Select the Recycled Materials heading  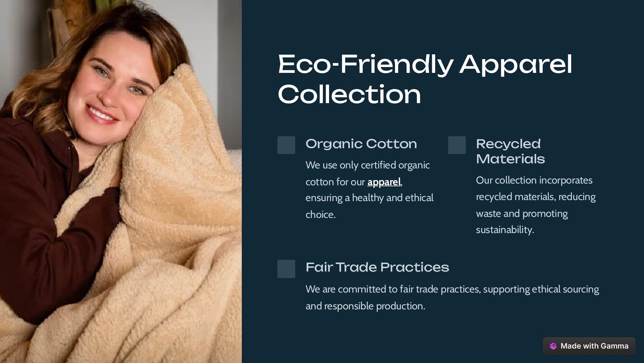pos(510,151)
